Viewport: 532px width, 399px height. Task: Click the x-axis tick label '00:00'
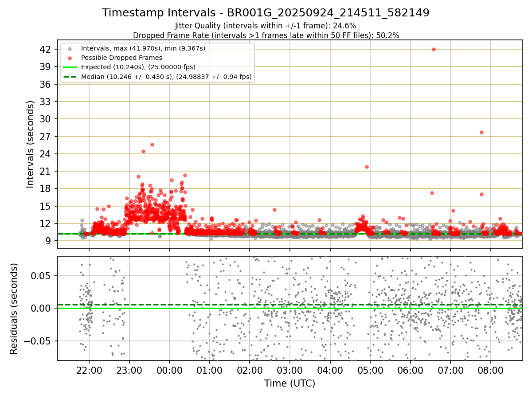click(x=169, y=370)
